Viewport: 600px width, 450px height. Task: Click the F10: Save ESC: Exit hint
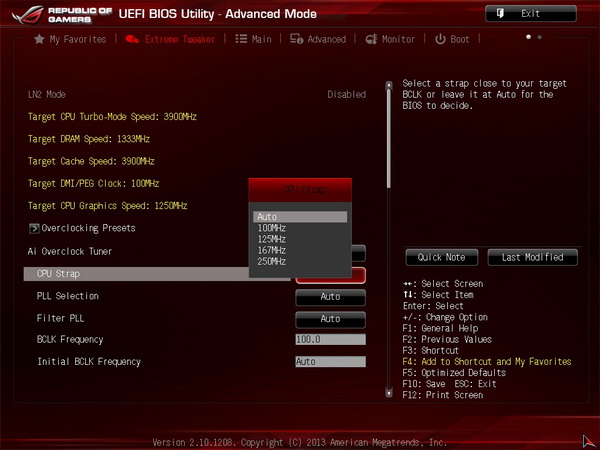(x=449, y=384)
